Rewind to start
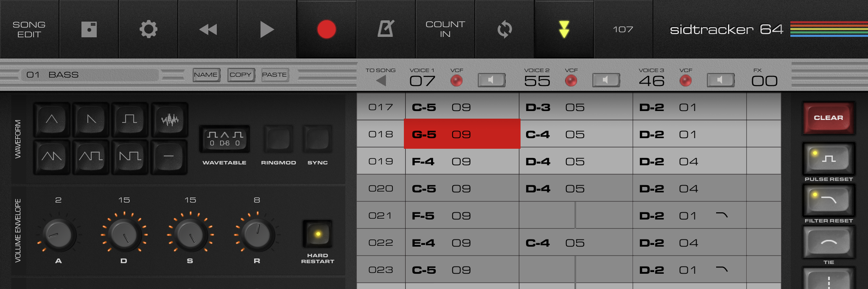This screenshot has height=289, width=868. (208, 29)
